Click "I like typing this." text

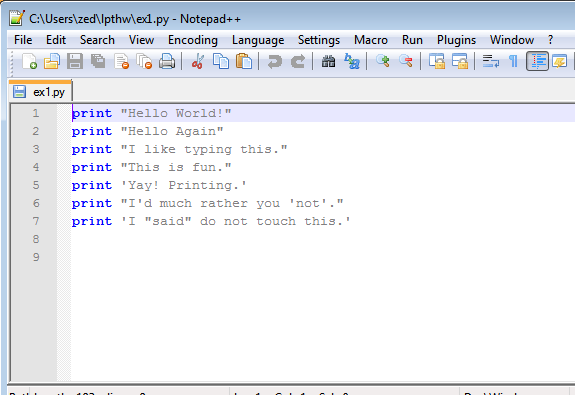click(204, 149)
